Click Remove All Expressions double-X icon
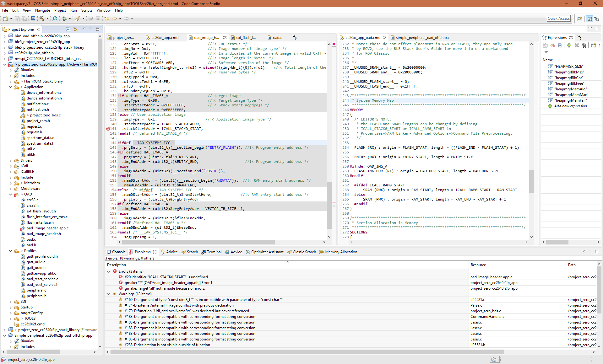603x364 pixels. tap(584, 45)
